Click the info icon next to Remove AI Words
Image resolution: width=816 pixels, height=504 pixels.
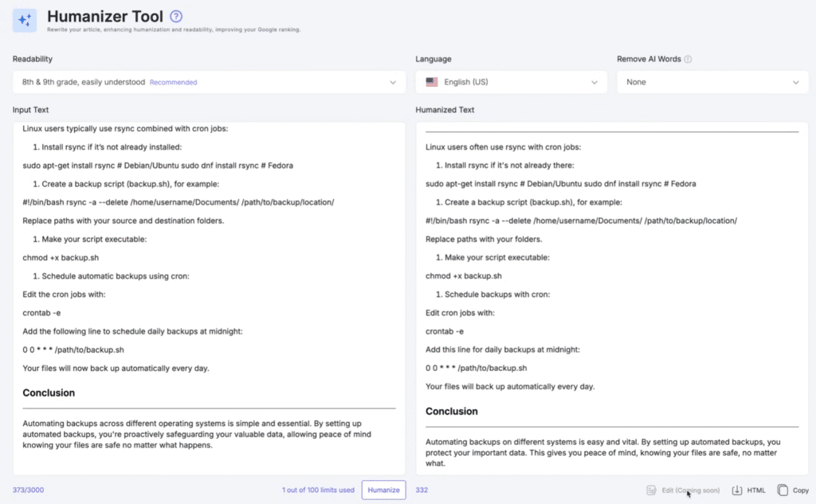point(688,59)
